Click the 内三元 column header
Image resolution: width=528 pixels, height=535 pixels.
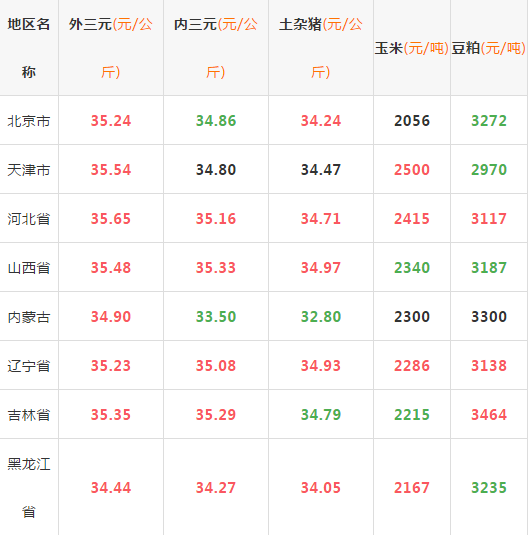point(216,48)
